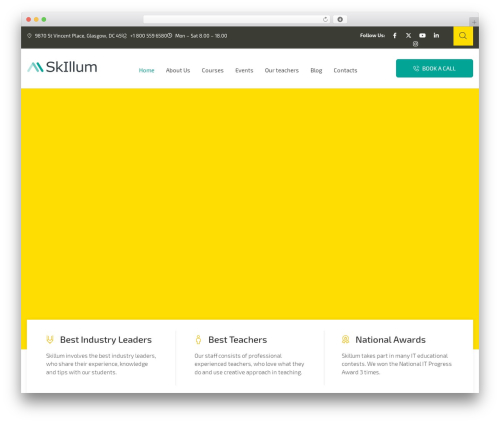Close the browser window with red button
500x423 pixels.
click(x=29, y=19)
